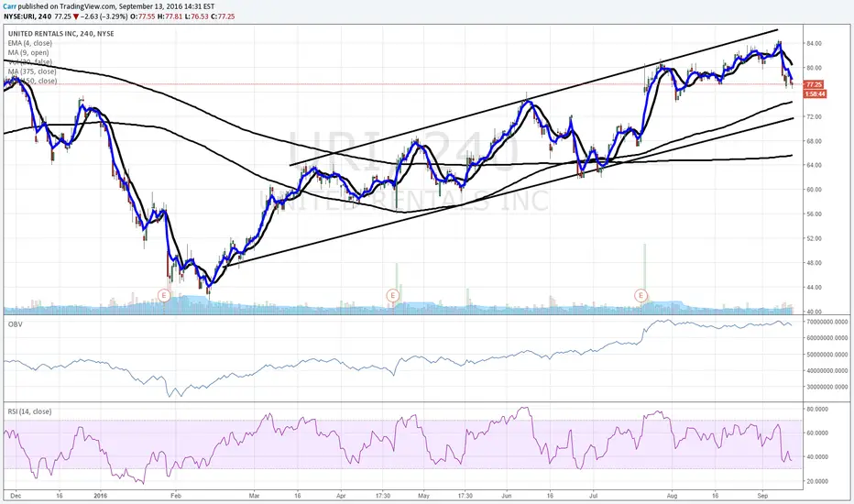
Task: Click the 'Mar' time axis label
Action: tap(254, 497)
